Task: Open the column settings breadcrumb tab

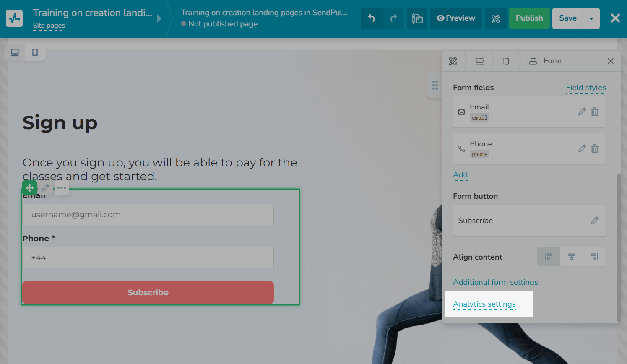Action: (x=507, y=61)
